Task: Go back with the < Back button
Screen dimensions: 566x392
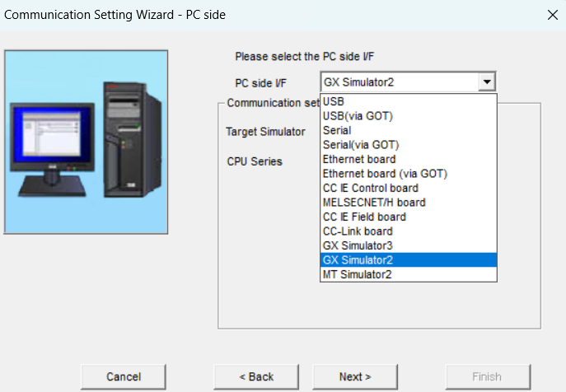Action: (x=256, y=377)
